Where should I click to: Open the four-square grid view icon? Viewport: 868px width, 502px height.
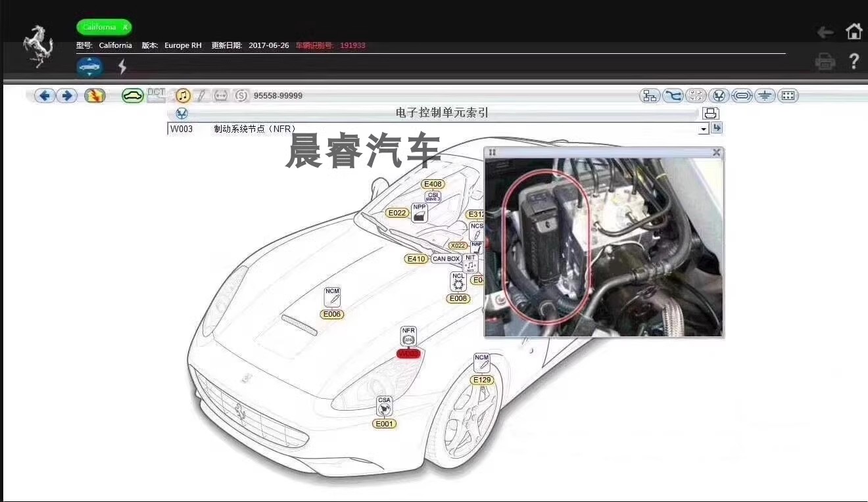[x=696, y=96]
